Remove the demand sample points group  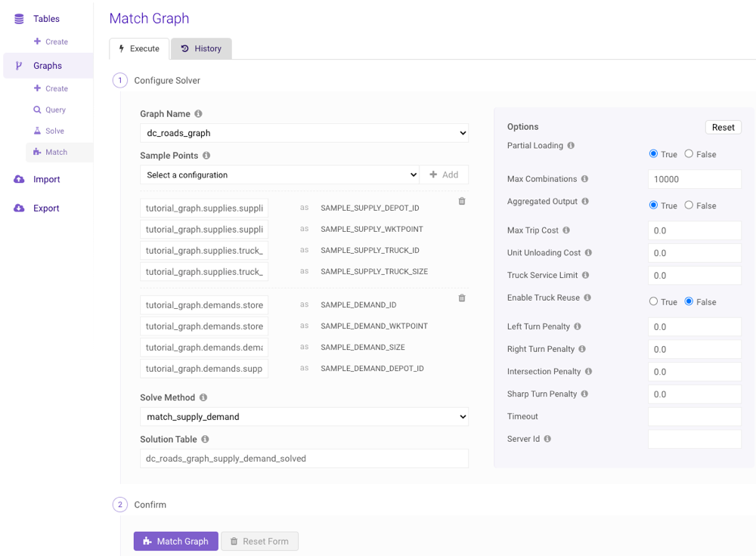click(461, 298)
